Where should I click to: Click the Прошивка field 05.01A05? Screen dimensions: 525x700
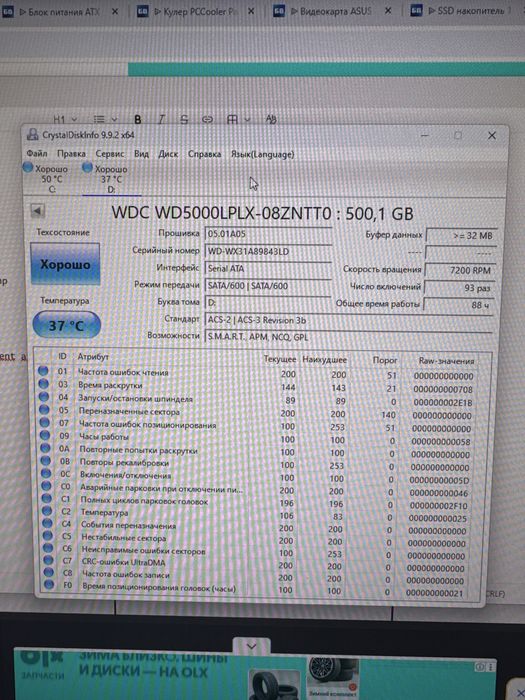(x=268, y=234)
